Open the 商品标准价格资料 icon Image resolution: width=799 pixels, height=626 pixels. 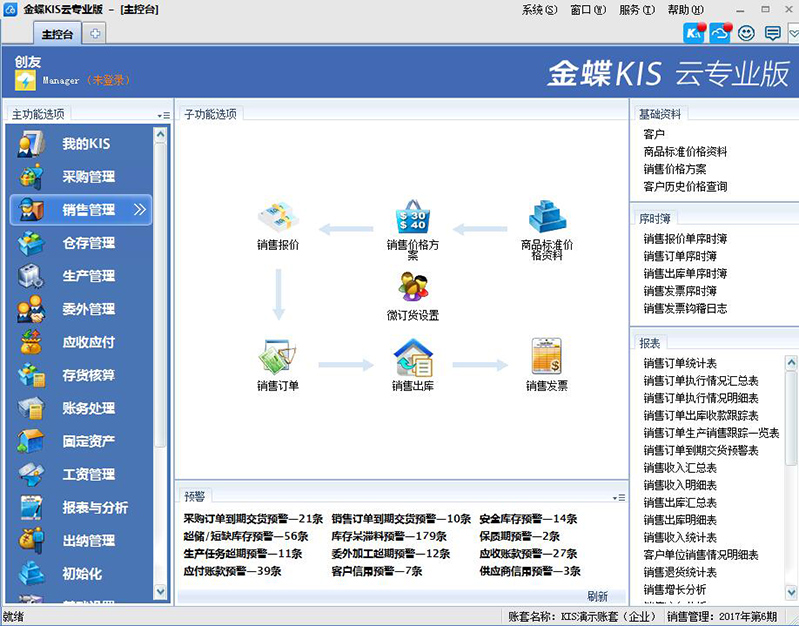tap(547, 217)
